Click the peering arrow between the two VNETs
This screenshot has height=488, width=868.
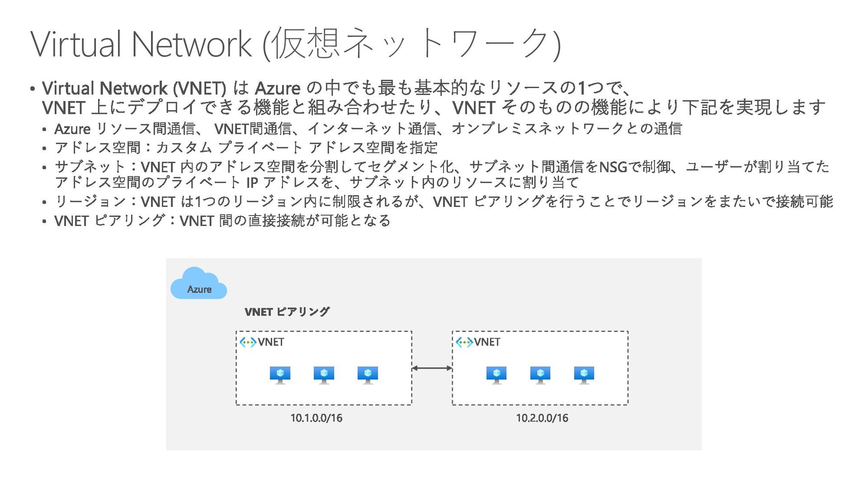pos(432,368)
